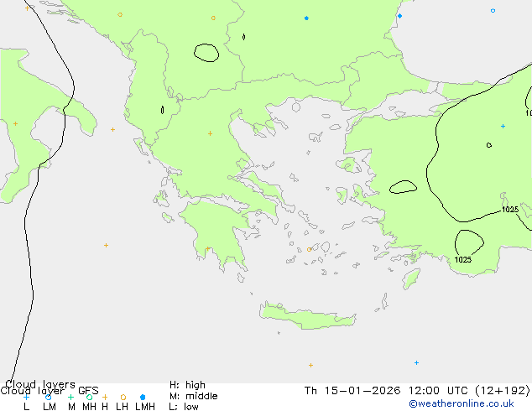Click the 'M: middle' legend text
The height and width of the screenshot is (411, 532).
click(193, 396)
